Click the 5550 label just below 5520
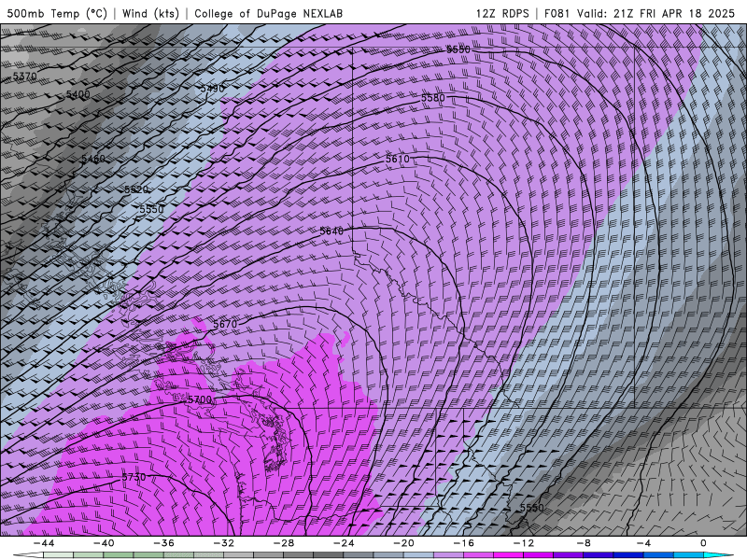 point(151,209)
